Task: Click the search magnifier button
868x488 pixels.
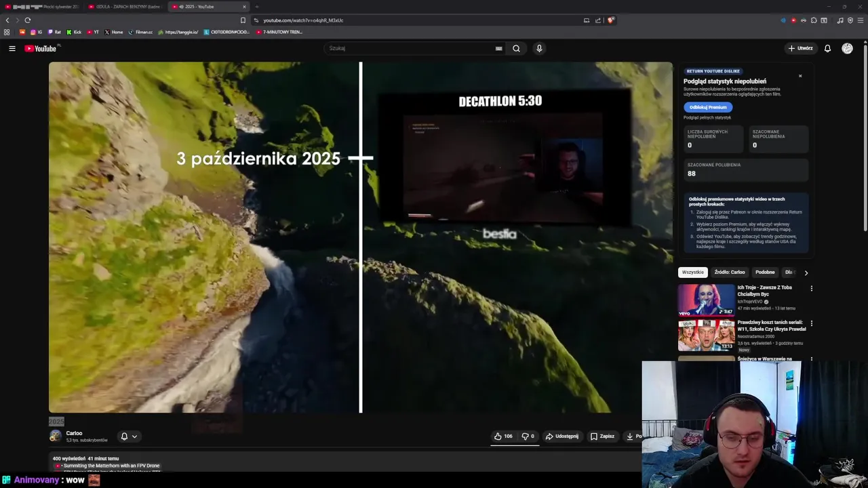Action: [516, 48]
